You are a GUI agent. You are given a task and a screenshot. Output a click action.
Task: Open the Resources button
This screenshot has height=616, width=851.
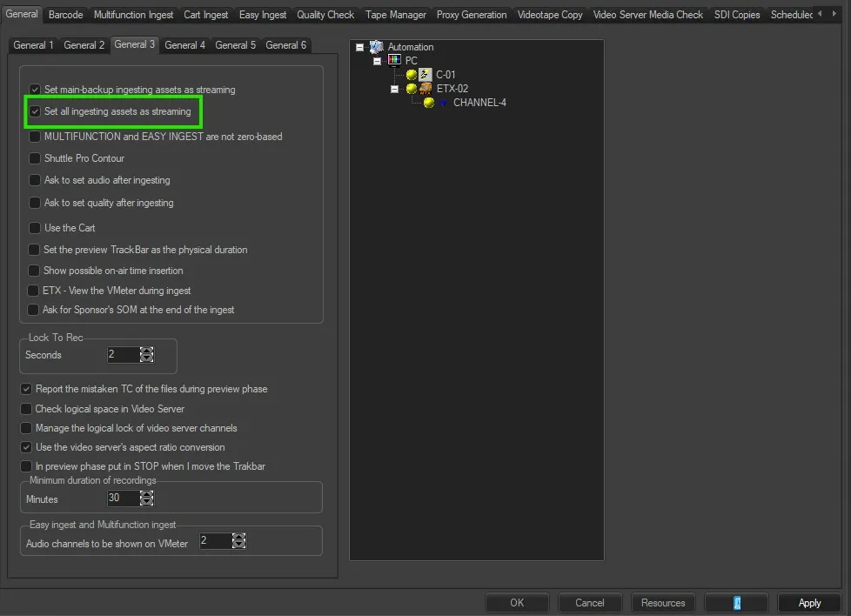tap(663, 603)
